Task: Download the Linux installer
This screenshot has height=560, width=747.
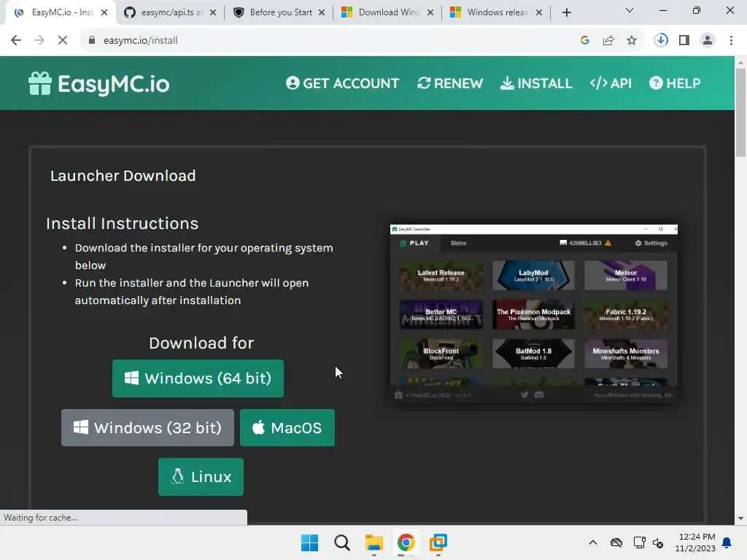Action: pyautogui.click(x=201, y=477)
